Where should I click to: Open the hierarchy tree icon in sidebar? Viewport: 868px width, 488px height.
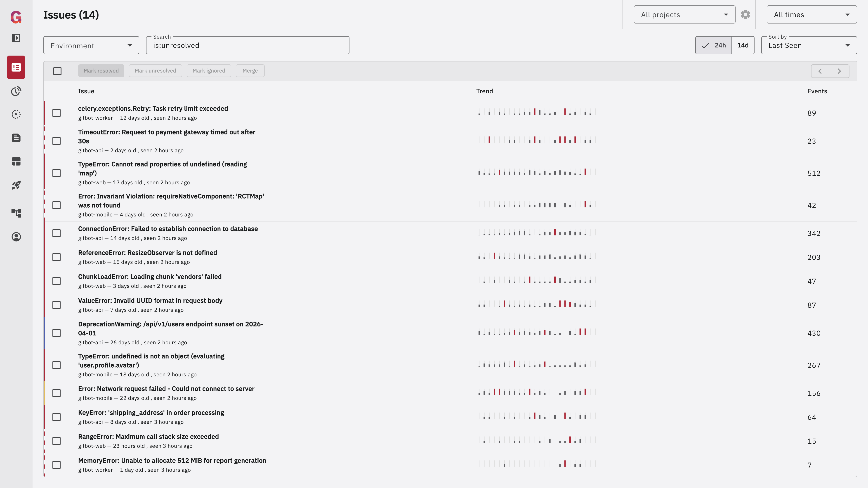click(x=16, y=213)
